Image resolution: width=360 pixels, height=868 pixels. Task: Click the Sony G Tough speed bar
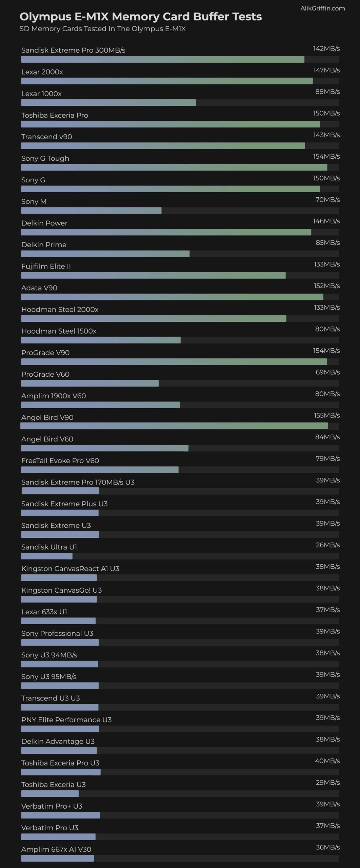174,167
